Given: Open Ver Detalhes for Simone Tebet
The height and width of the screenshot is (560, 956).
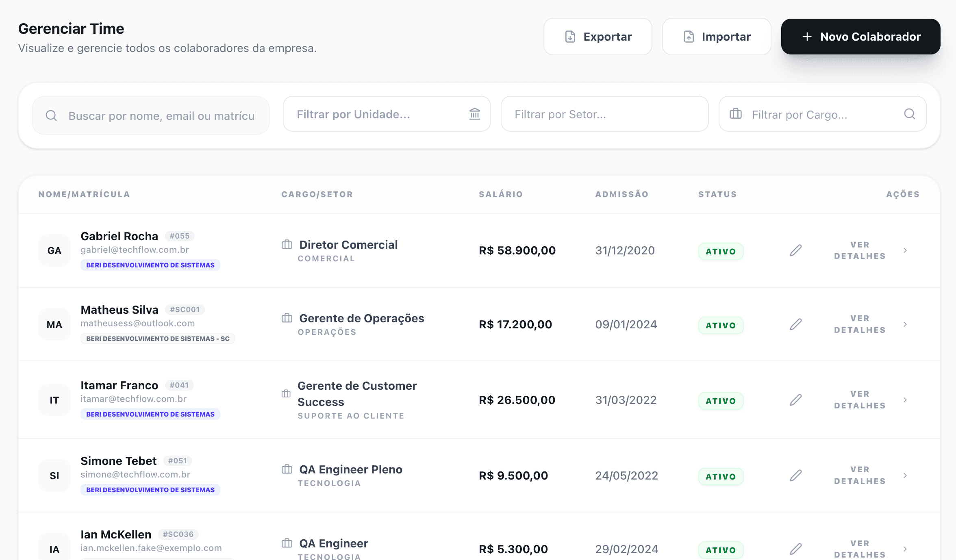Looking at the screenshot, I should (859, 475).
